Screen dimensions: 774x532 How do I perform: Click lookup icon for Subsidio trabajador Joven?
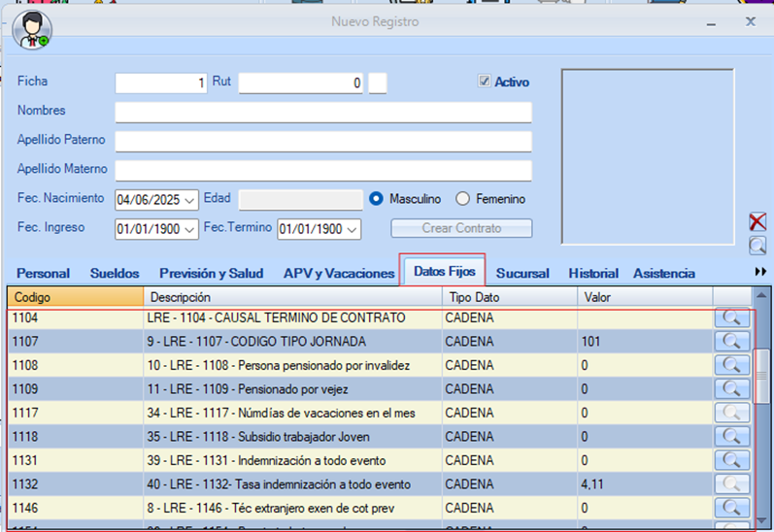point(731,437)
